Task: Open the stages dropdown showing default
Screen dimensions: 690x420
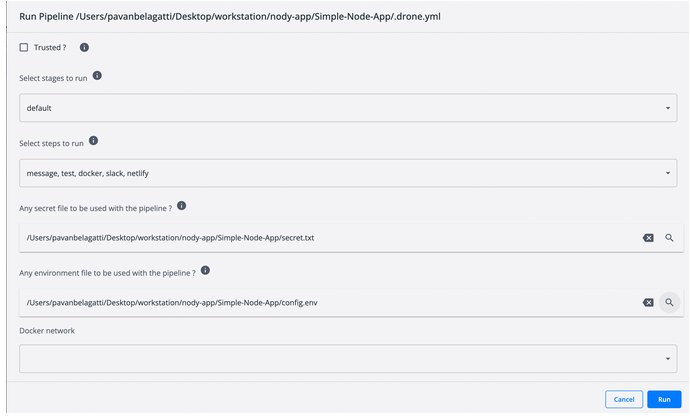Action: tap(347, 108)
